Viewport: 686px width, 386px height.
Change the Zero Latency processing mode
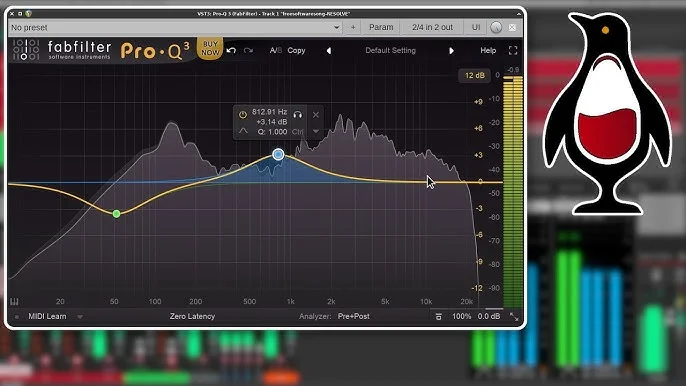coord(192,316)
